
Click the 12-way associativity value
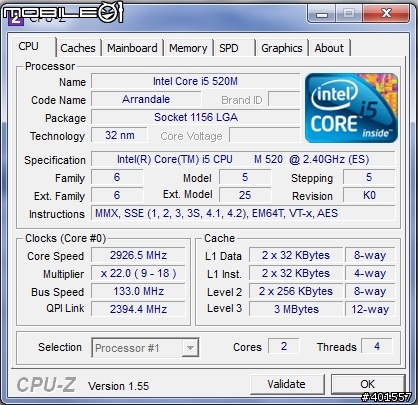pos(370,309)
